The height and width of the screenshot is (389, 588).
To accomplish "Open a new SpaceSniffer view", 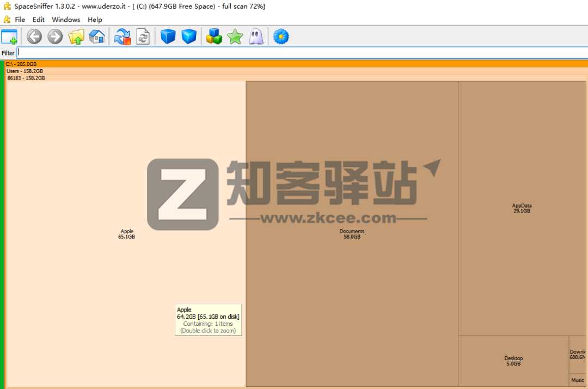I will click(10, 36).
